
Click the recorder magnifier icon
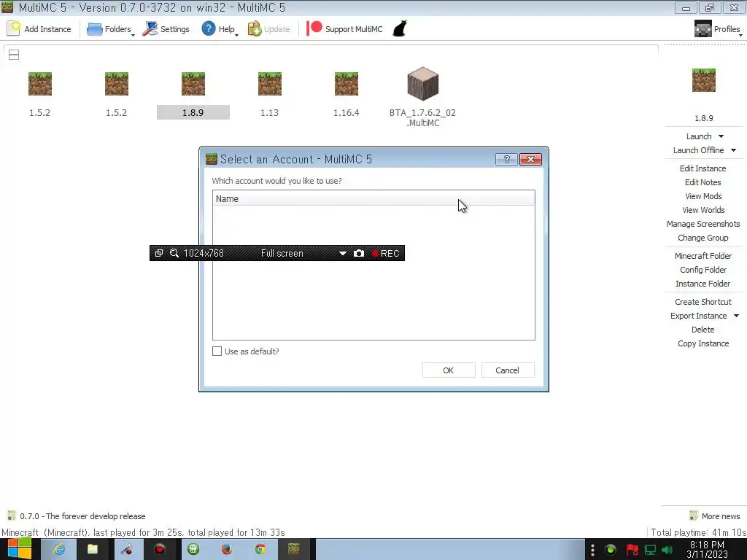(x=174, y=253)
